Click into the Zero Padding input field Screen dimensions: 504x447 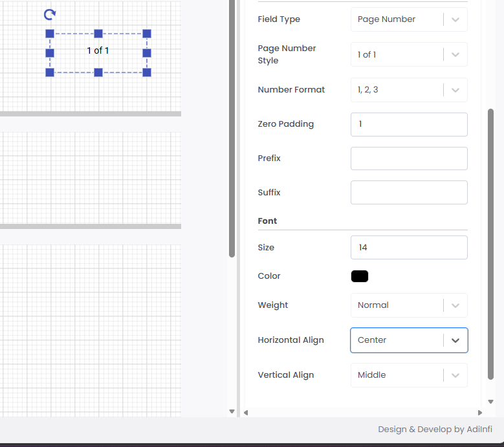[x=408, y=124]
